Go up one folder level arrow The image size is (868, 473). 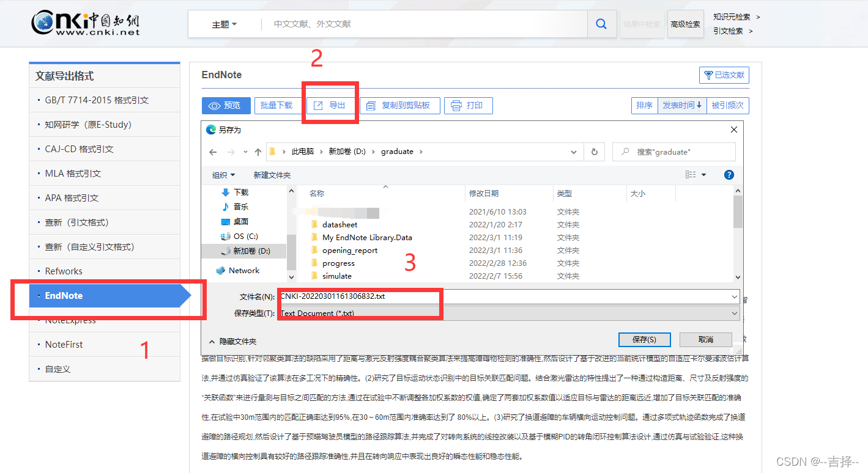[258, 152]
